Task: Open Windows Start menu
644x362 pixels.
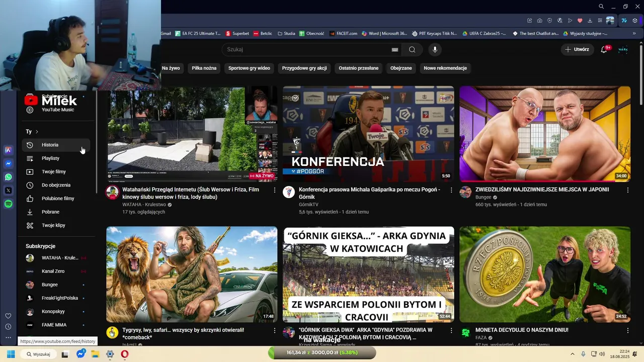Action: click(11, 354)
